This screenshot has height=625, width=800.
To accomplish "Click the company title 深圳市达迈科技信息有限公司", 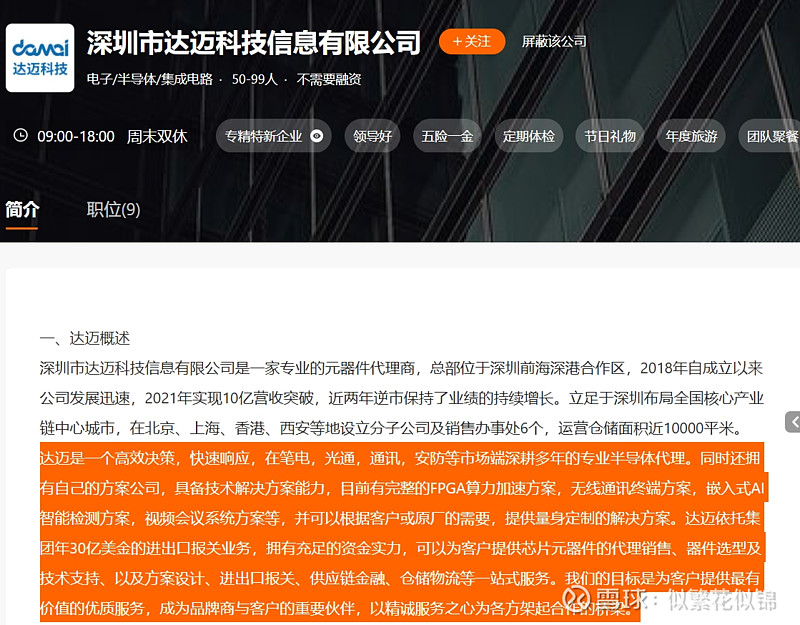I will 254,42.
